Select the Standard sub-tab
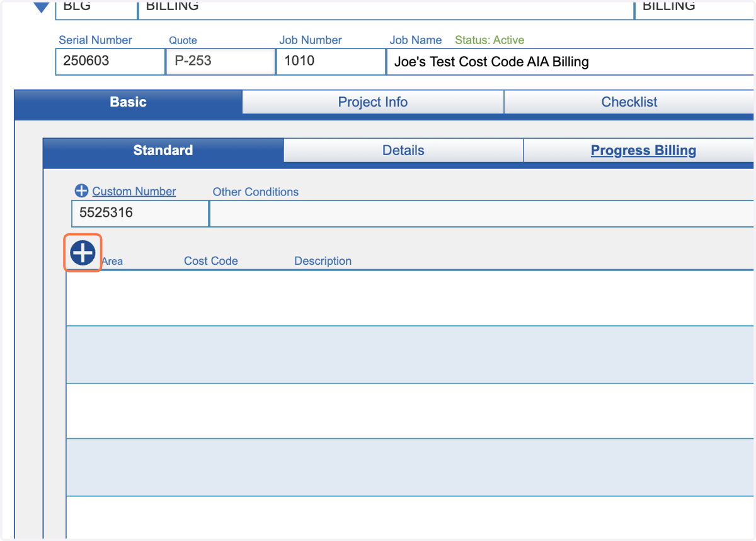Image resolution: width=756 pixels, height=541 pixels. coord(163,151)
